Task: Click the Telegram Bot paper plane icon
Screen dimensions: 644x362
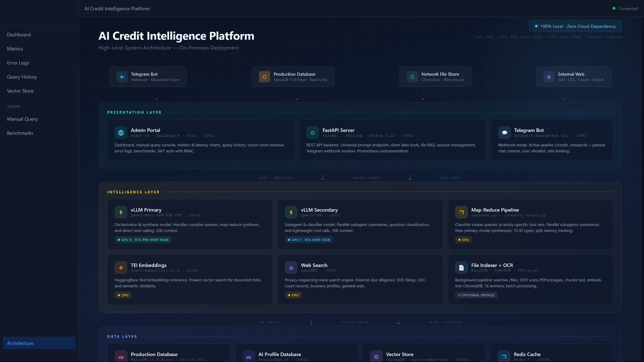Action: [122, 77]
